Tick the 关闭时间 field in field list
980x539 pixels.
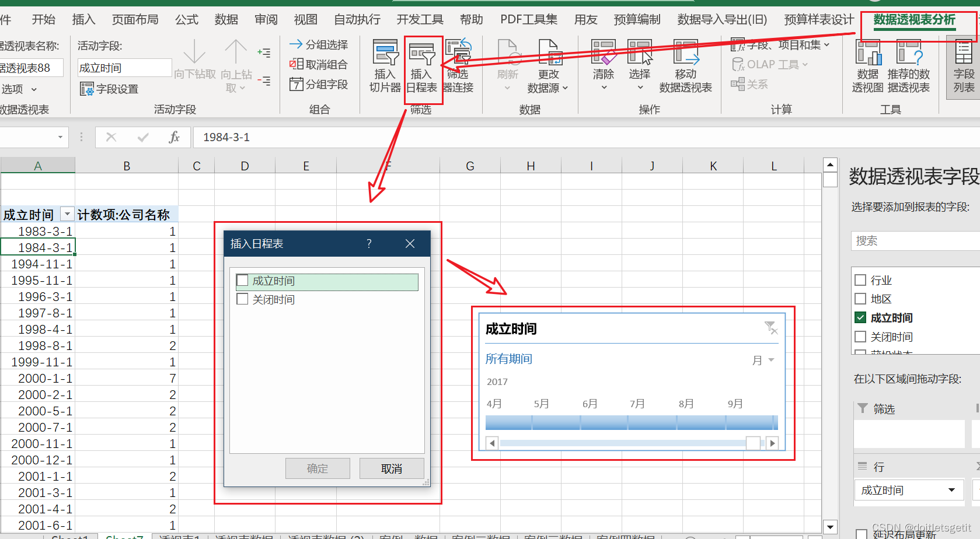tap(860, 337)
